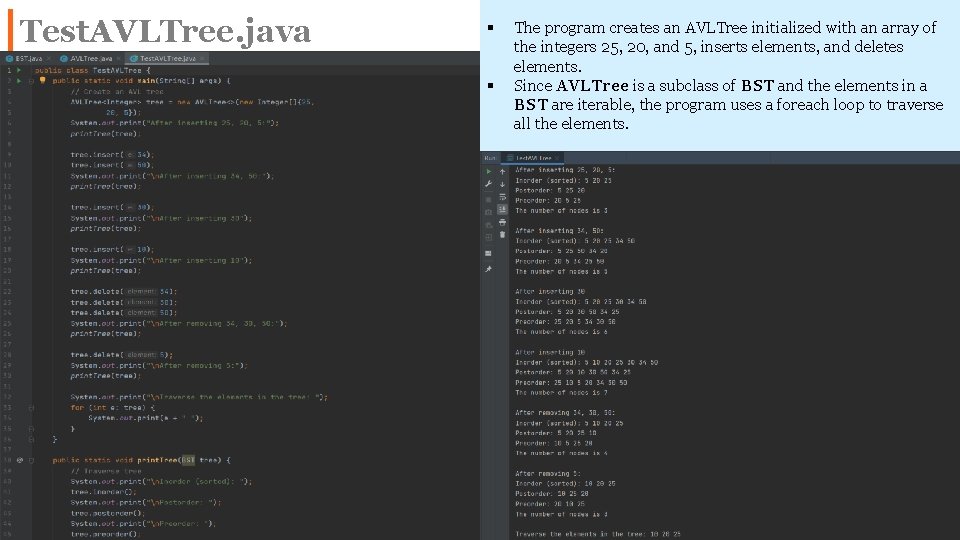Close the BST.java tab

[49, 59]
